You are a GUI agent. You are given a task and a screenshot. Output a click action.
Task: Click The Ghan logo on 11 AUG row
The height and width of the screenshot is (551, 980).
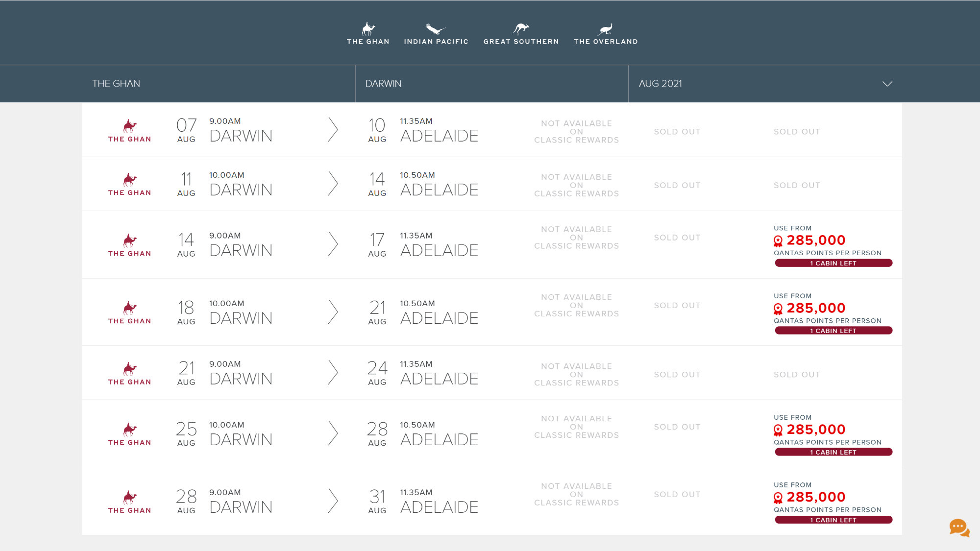(129, 185)
